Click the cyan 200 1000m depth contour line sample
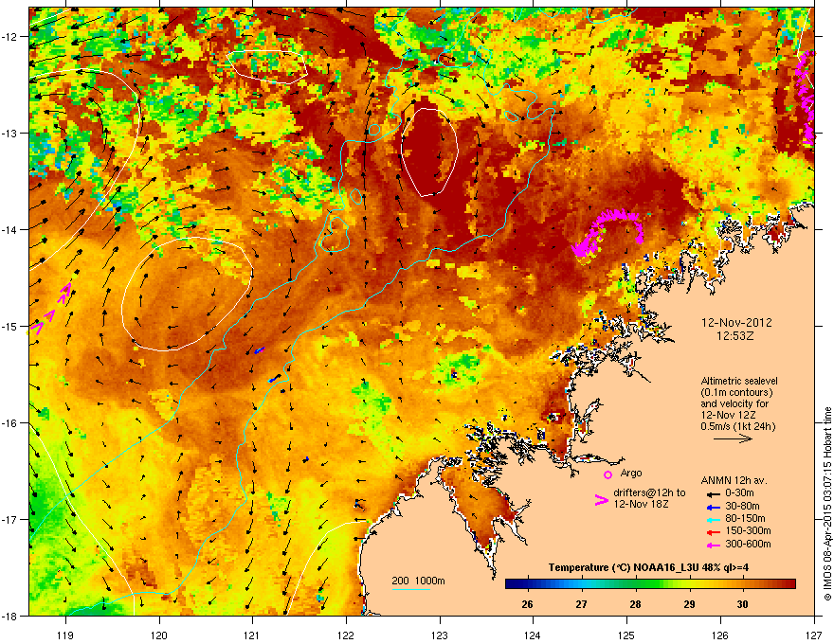This screenshot has width=834, height=644. (x=411, y=589)
